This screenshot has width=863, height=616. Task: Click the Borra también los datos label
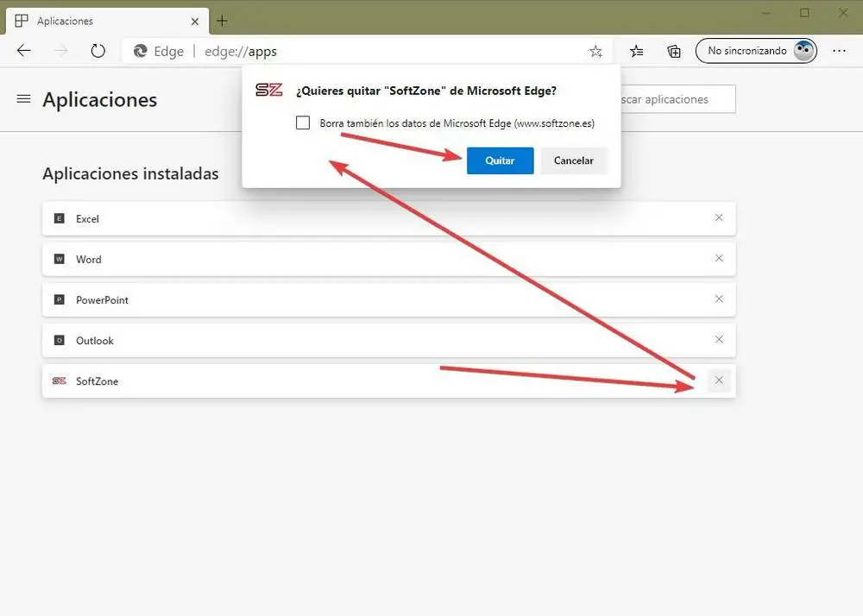click(457, 123)
